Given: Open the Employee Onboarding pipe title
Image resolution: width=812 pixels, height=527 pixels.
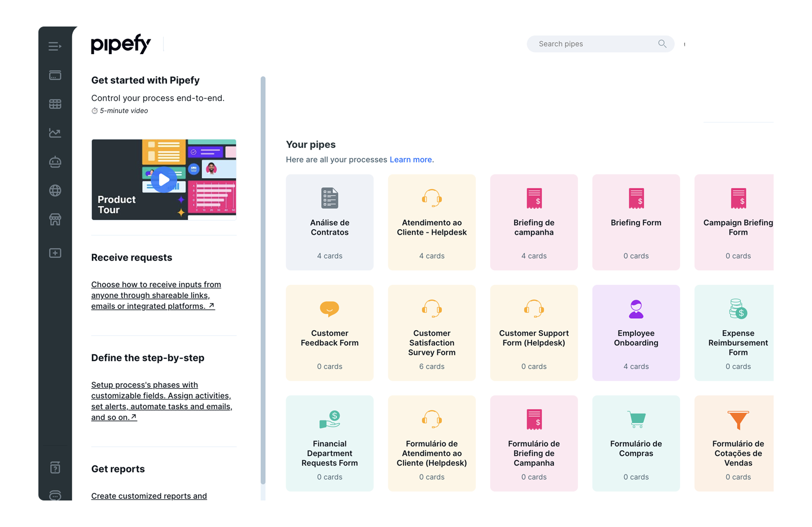Looking at the screenshot, I should (x=636, y=338).
